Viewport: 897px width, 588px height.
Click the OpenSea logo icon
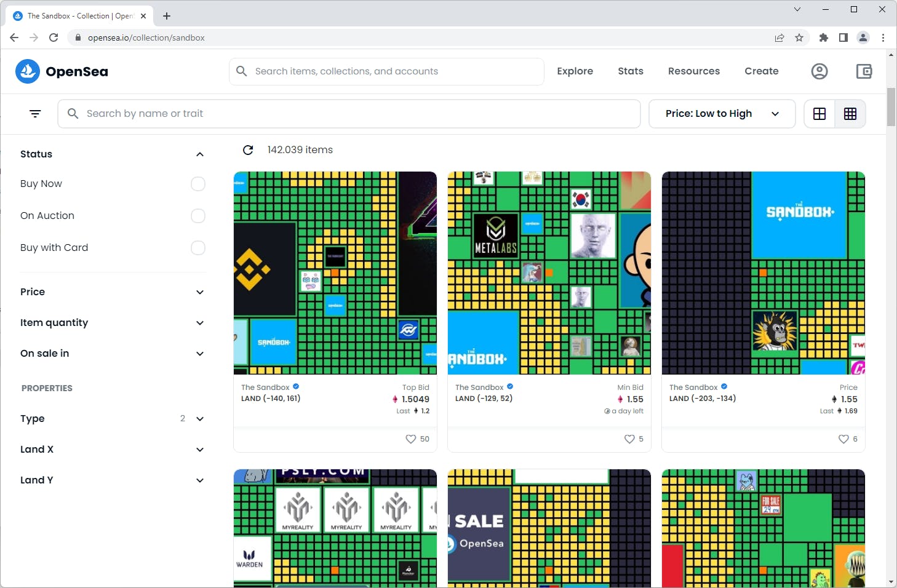28,71
